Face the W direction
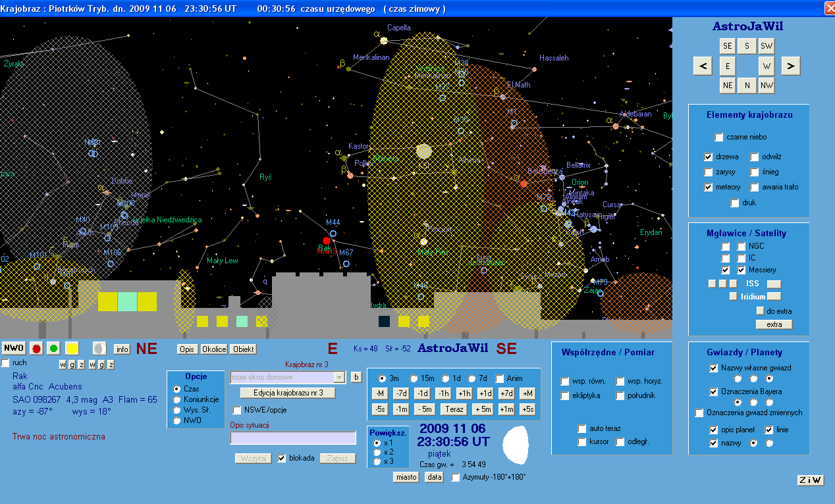Screen dimensions: 835x504 click(x=767, y=66)
